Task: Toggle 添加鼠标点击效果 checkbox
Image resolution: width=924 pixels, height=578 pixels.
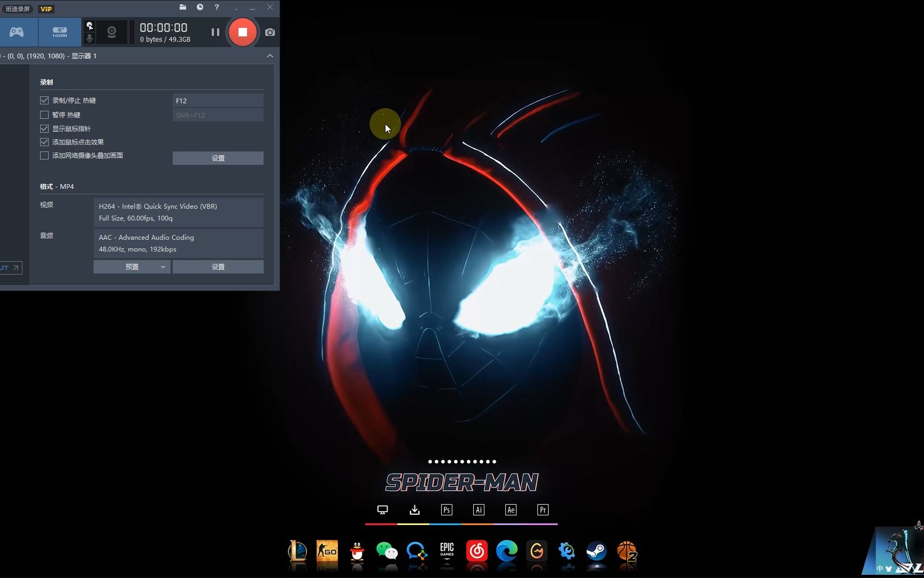Action: (x=44, y=142)
